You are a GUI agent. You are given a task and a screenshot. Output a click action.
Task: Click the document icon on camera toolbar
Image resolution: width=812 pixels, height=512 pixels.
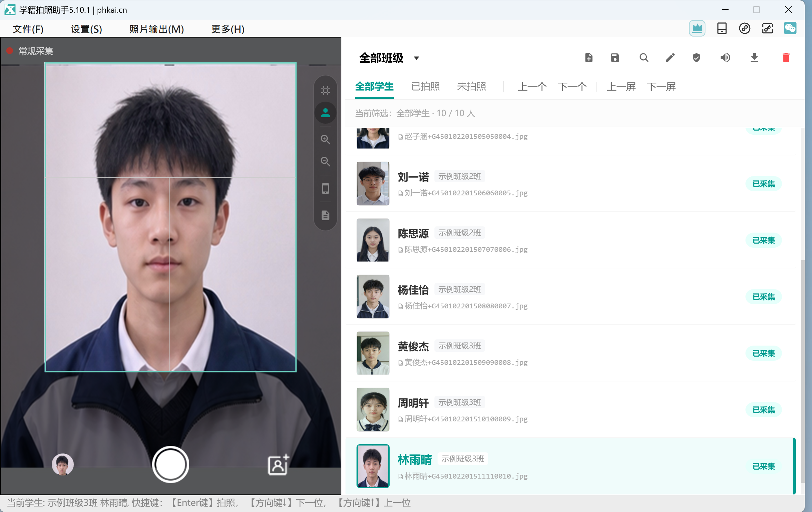coord(325,215)
